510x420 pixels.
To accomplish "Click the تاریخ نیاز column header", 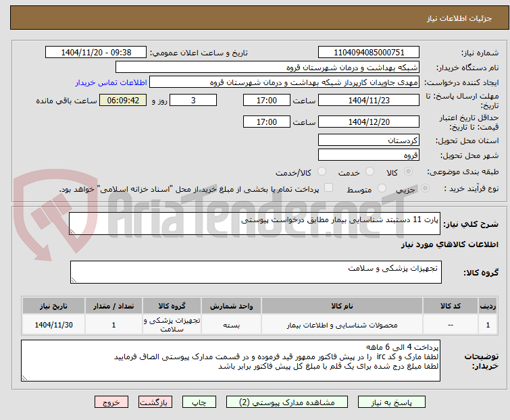I will point(53,306).
